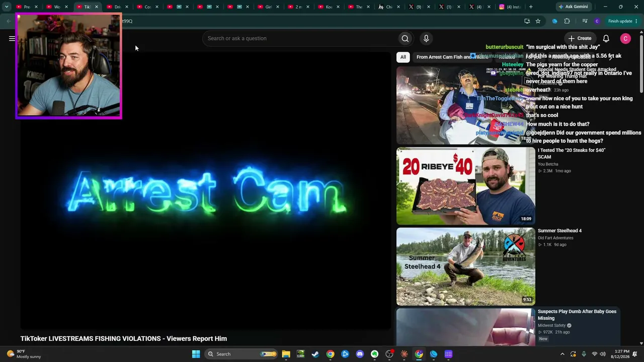The width and height of the screenshot is (644, 362).
Task: Open Discord from the taskbar
Action: [x=360, y=354]
